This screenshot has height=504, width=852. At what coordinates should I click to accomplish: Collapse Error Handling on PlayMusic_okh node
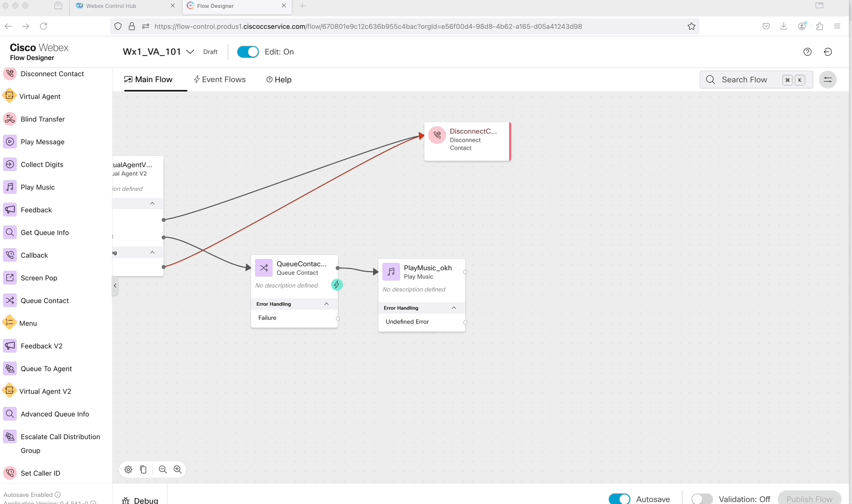(x=454, y=308)
